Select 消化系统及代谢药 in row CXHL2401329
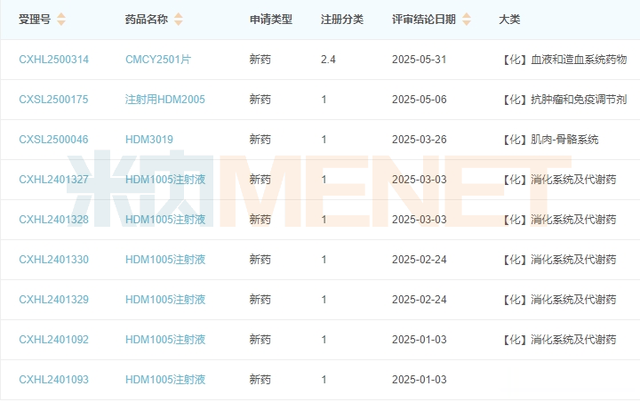Screen dimensions: 640x402 pos(573,300)
